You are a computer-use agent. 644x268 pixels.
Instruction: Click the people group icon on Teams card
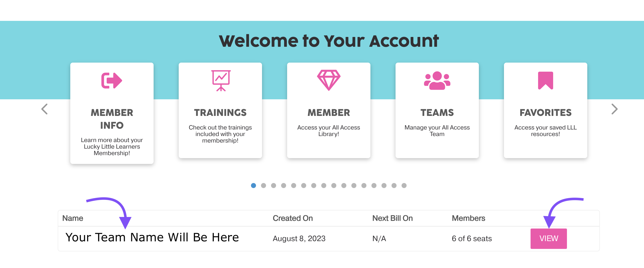[437, 81]
